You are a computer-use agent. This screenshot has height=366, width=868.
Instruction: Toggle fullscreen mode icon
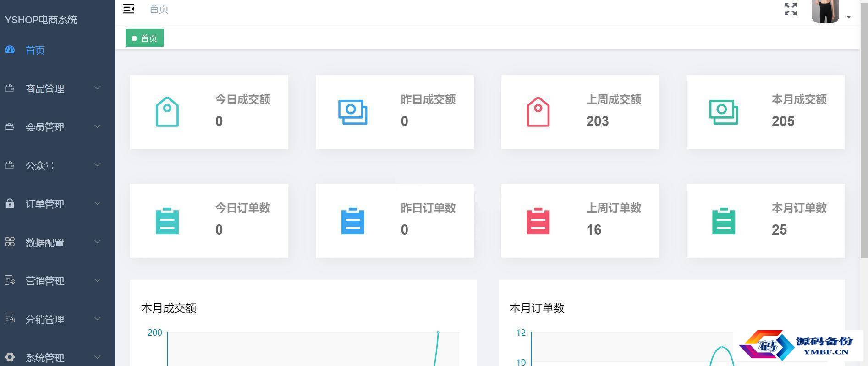click(791, 9)
